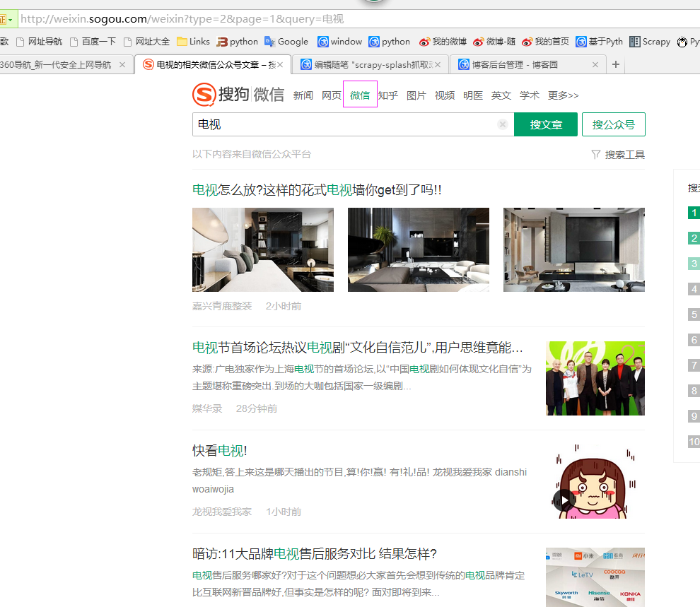Open the 快看电视! article
The width and height of the screenshot is (700, 607).
click(x=220, y=450)
